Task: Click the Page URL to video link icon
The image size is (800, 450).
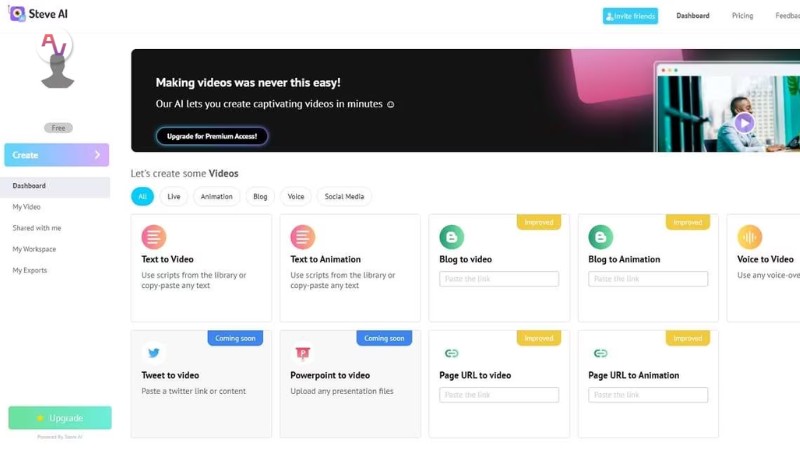Action: (x=452, y=353)
